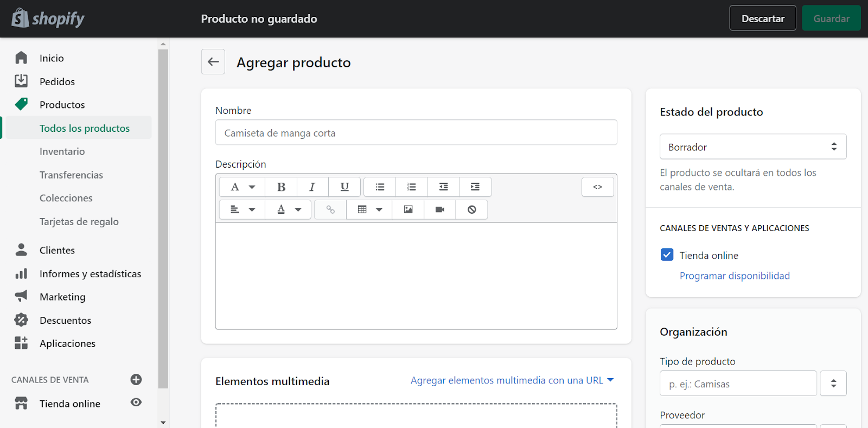Open the text alignment dropdown

click(x=242, y=209)
